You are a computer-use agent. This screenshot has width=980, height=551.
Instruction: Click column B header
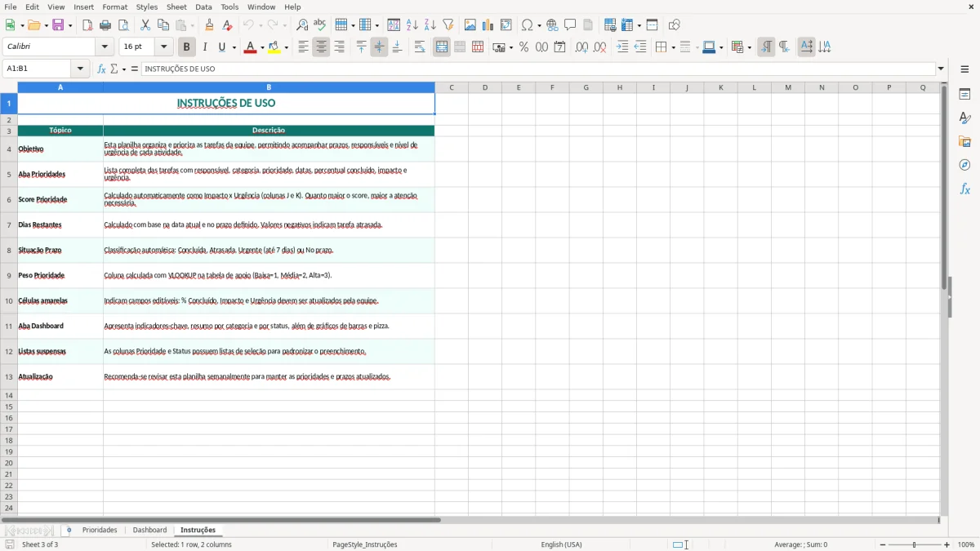(269, 87)
